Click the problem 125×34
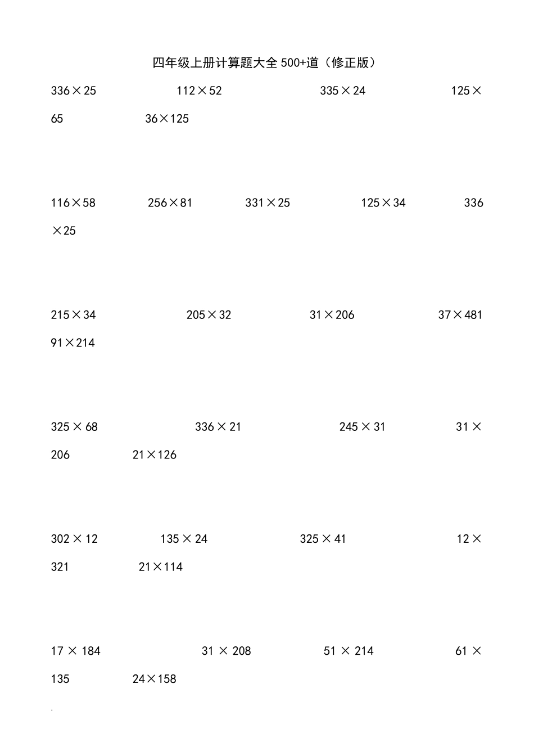The width and height of the screenshot is (534, 756). pos(383,203)
